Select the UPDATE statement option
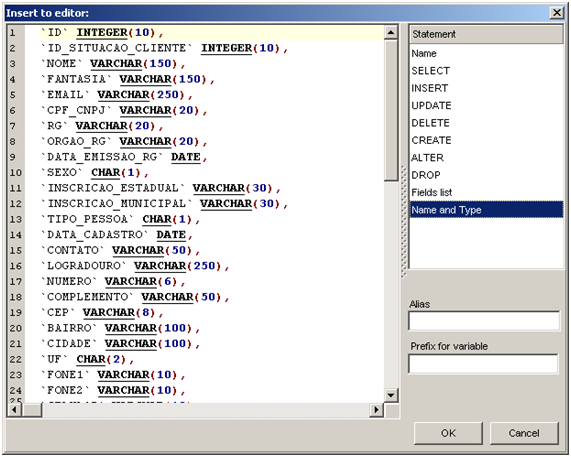The width and height of the screenshot is (571, 457). [x=487, y=106]
